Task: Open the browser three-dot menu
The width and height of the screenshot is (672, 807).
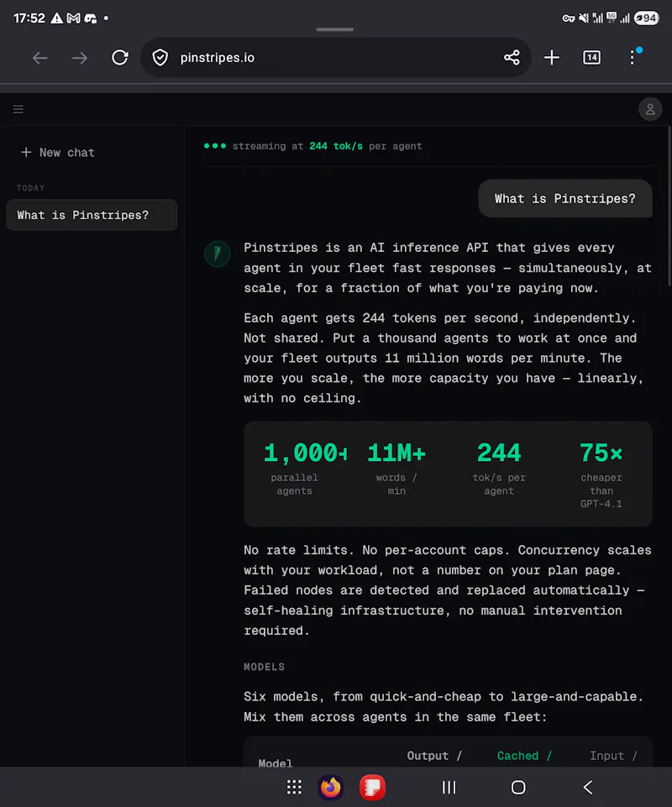Action: [x=633, y=58]
